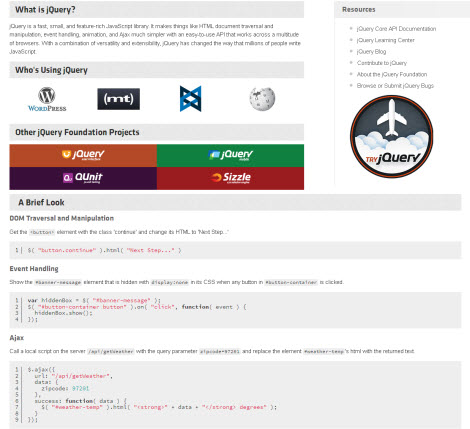Click the 'zipcode: 97201' code line
The image size is (470, 429).
tap(65, 388)
